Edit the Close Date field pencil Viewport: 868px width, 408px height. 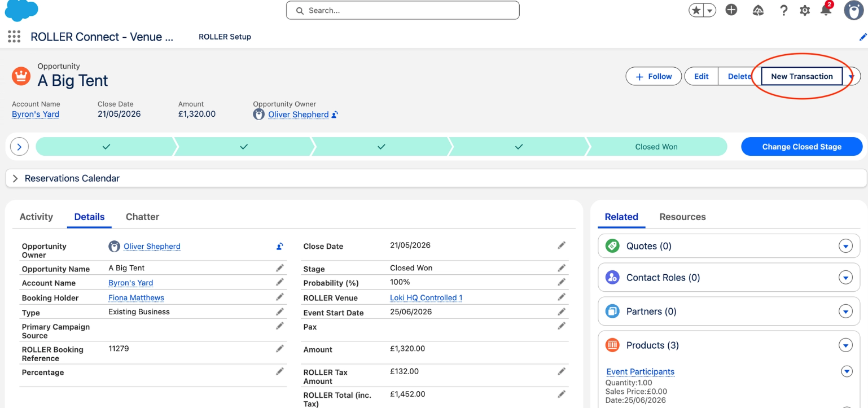[562, 245]
